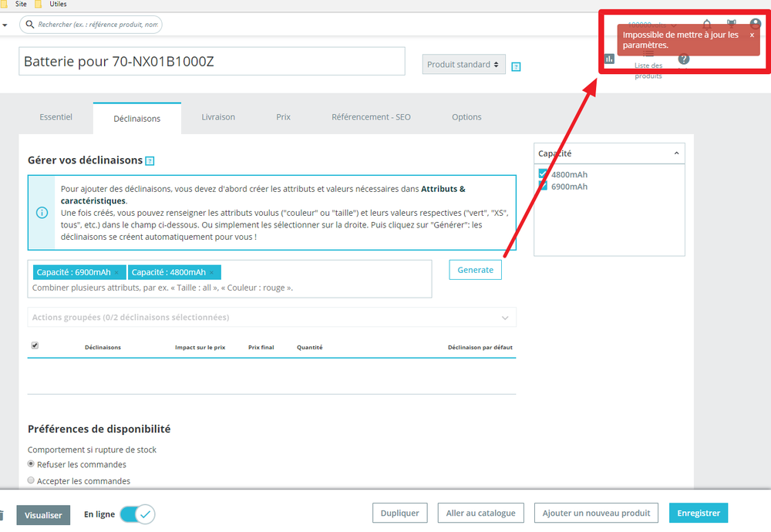Click the Déclinaisons column header
The width and height of the screenshot is (771, 532).
103,347
